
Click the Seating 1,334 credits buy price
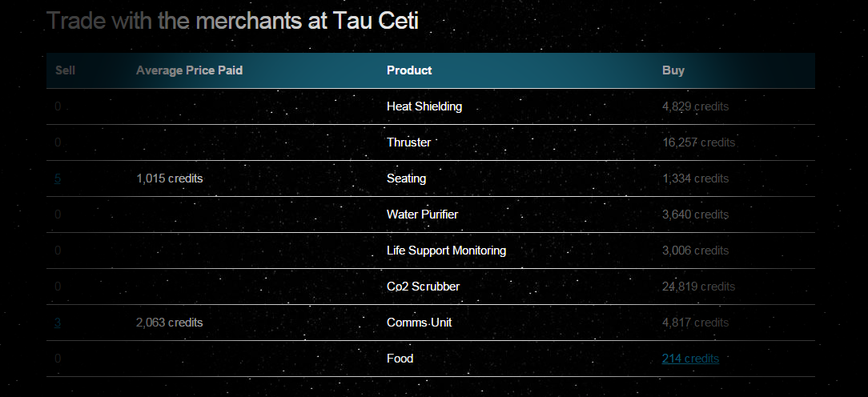tap(695, 178)
